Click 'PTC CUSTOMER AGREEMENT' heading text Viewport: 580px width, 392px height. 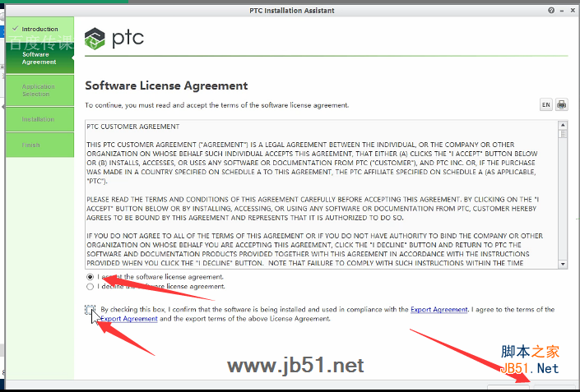132,127
